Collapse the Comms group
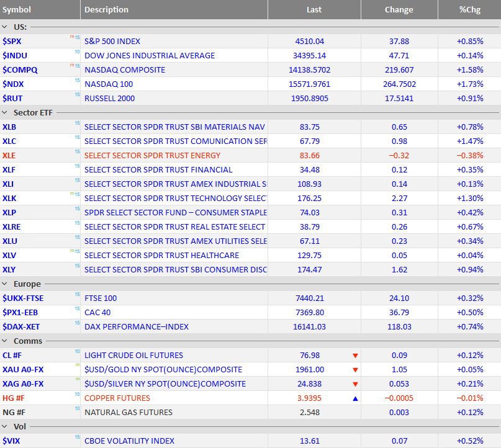This screenshot has height=448, width=501. [4, 341]
